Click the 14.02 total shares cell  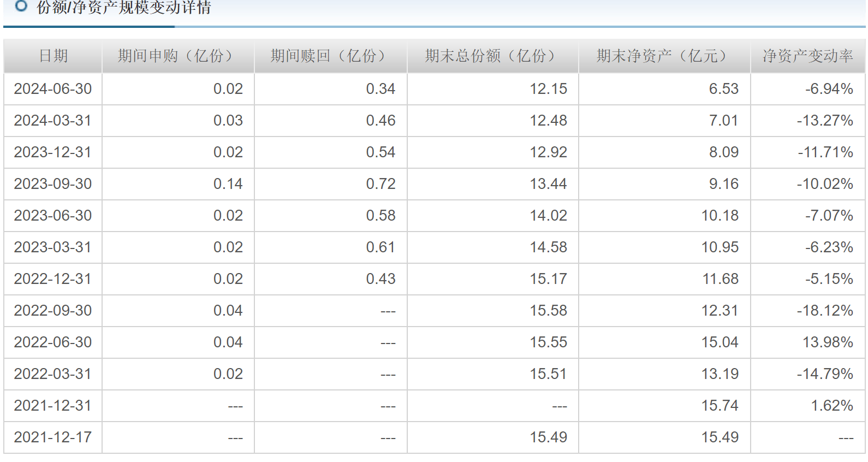pos(548,215)
